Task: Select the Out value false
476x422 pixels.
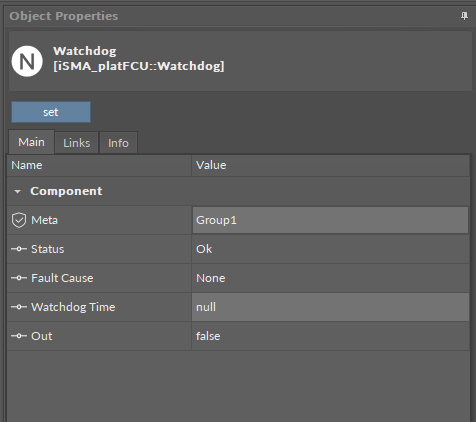Action: (208, 336)
